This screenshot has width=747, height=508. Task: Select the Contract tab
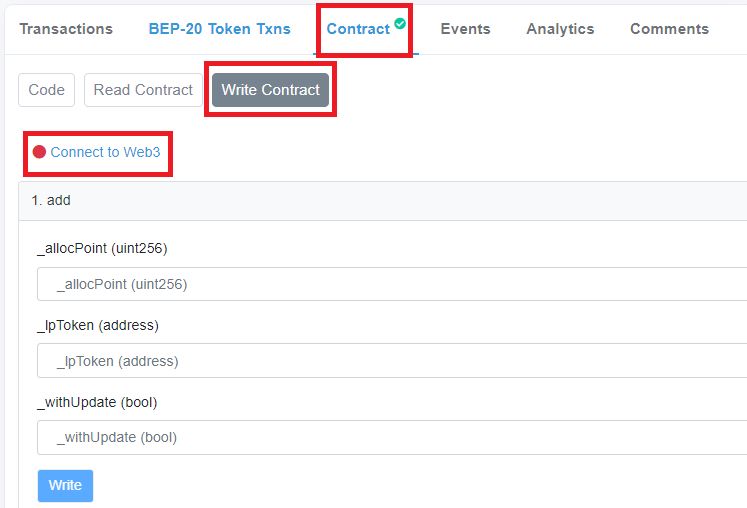click(358, 29)
